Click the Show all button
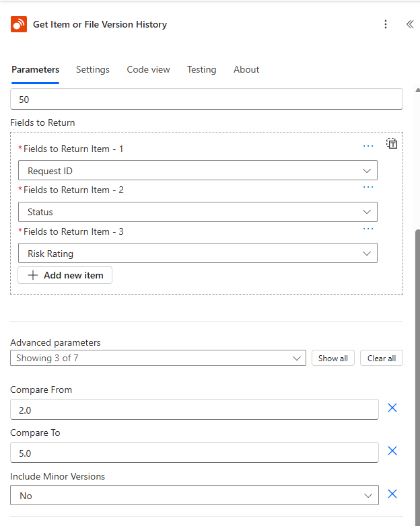The width and height of the screenshot is (420, 526). [x=333, y=358]
